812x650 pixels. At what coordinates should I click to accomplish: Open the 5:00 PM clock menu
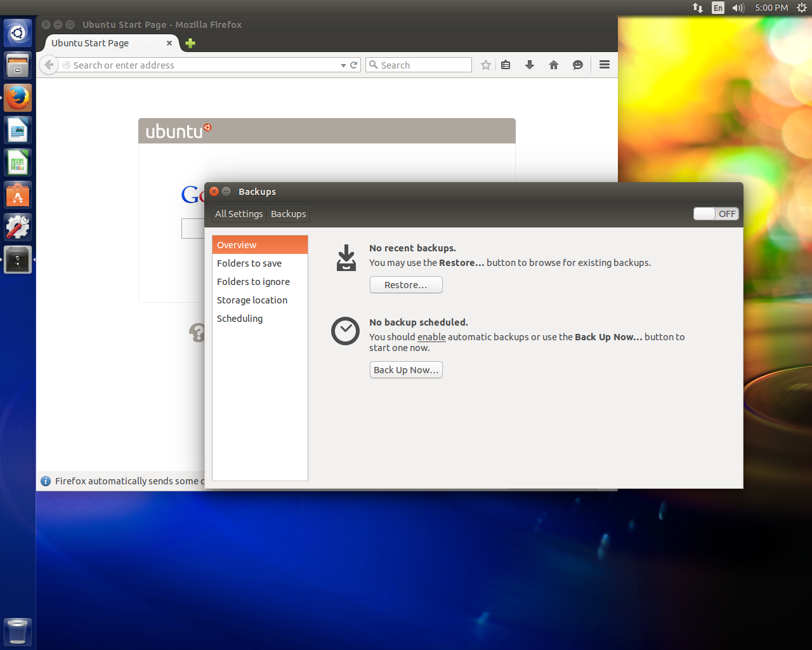[x=771, y=8]
